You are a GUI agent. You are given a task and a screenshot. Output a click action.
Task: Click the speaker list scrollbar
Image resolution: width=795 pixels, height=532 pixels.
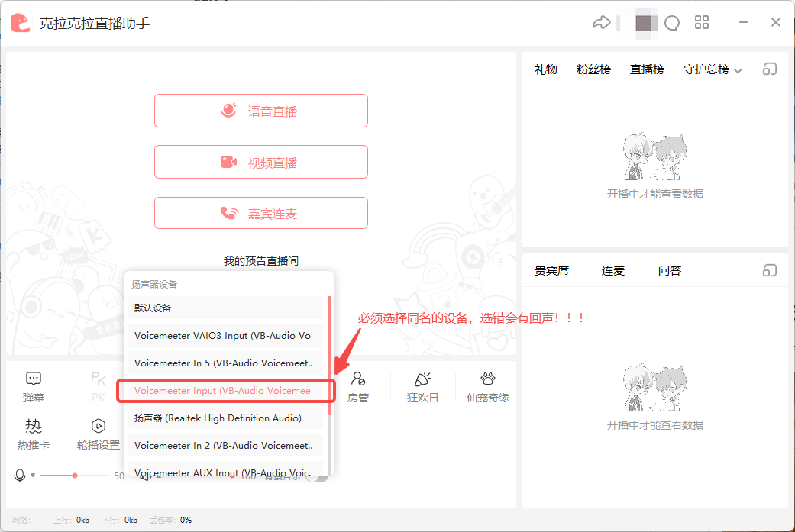point(330,356)
